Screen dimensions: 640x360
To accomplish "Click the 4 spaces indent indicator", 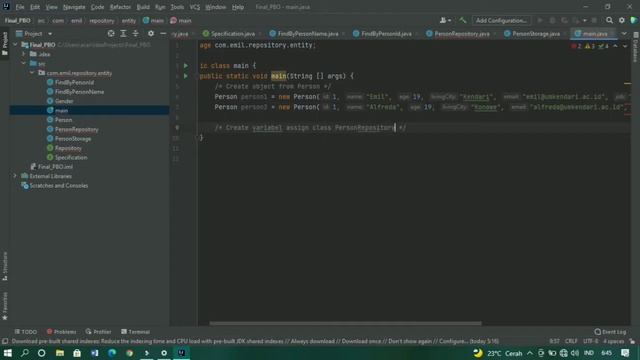I will (x=613, y=341).
